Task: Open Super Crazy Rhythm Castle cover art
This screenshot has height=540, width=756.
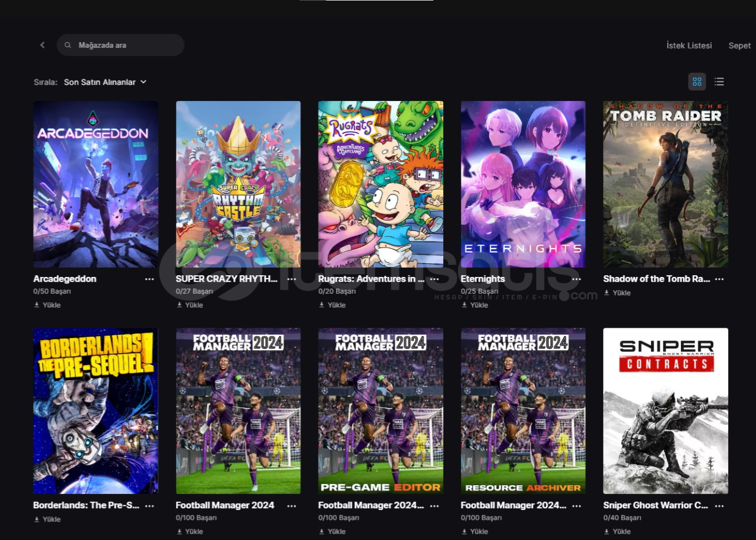Action: click(x=238, y=184)
